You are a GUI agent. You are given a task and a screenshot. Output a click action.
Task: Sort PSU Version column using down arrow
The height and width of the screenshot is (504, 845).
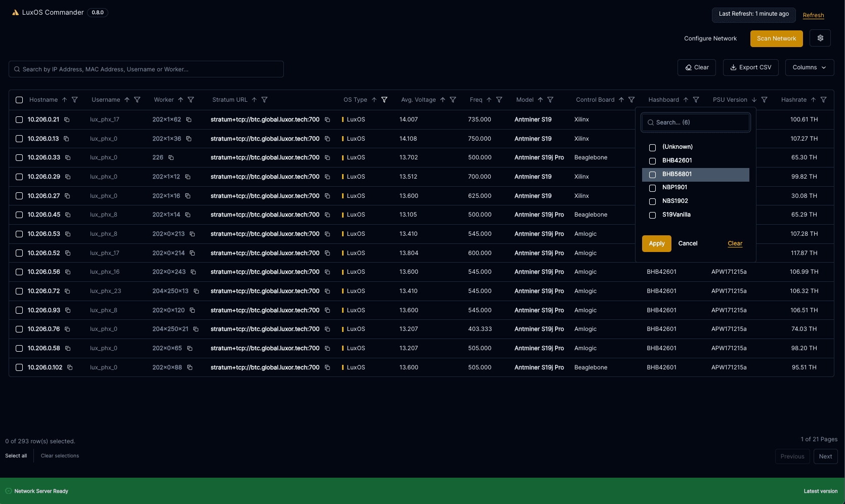[754, 100]
